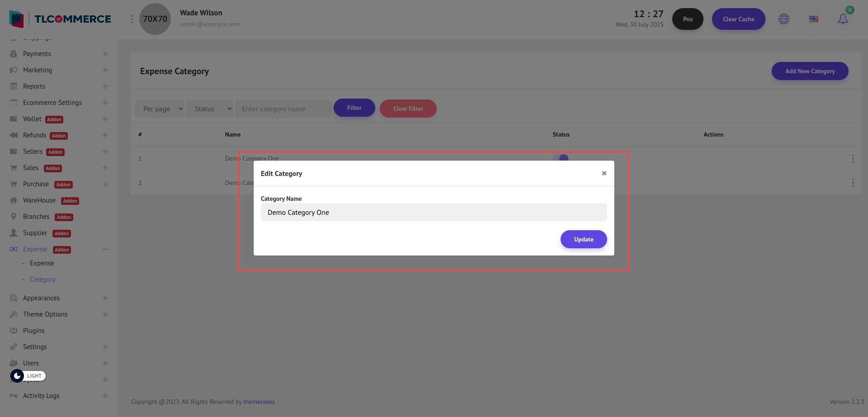Open actions menu for row 2
Image resolution: width=868 pixels, height=417 pixels.
point(853,183)
